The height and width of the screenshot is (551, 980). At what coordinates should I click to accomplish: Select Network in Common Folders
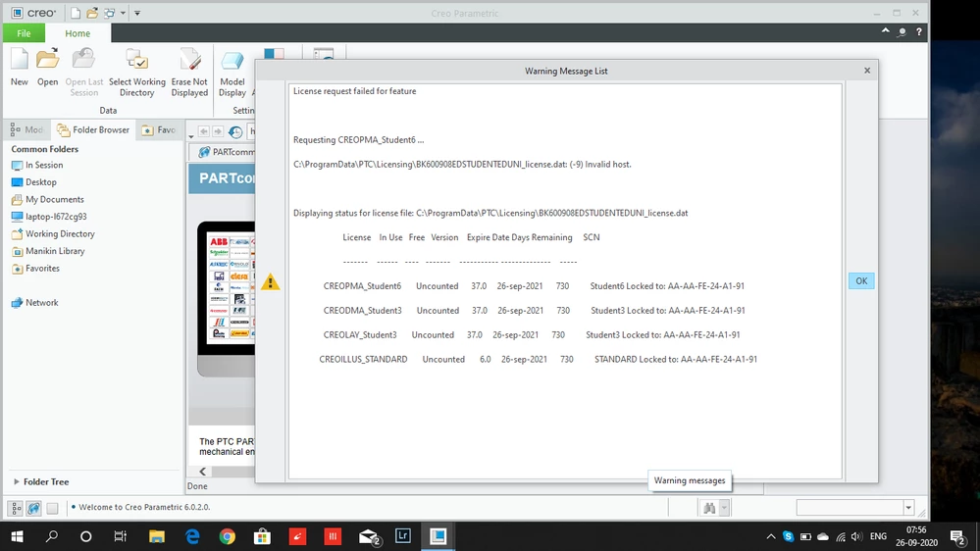[x=35, y=302]
